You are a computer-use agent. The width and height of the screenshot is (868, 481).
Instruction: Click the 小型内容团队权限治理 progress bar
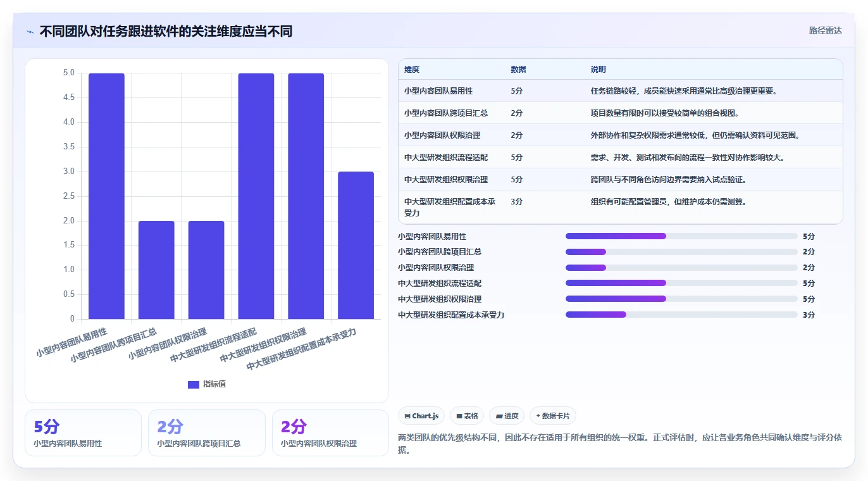point(681,268)
